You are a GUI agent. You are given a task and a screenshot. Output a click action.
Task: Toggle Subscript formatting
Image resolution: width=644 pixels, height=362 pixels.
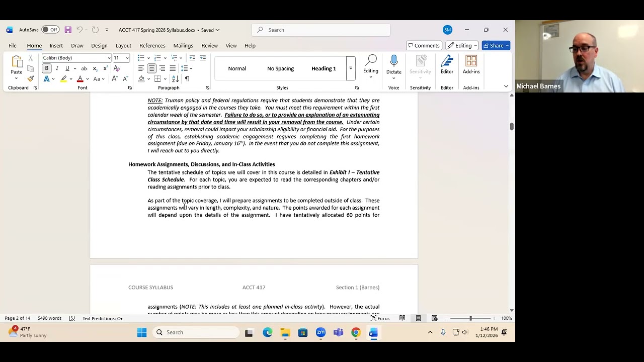[95, 68]
